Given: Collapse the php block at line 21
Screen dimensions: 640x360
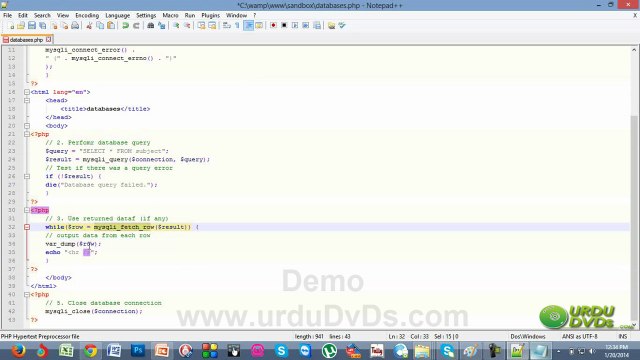Looking at the screenshot, I should tap(27, 134).
